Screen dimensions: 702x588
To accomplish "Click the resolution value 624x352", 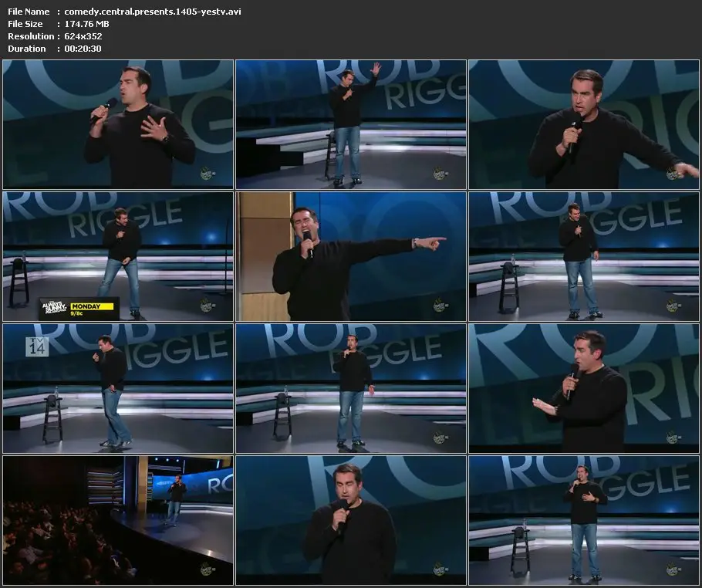I will click(83, 36).
